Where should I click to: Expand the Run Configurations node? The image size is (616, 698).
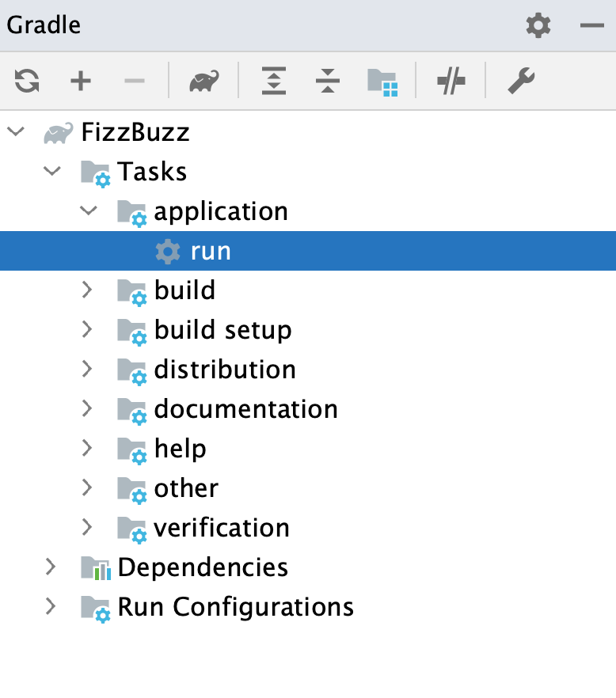coord(51,606)
